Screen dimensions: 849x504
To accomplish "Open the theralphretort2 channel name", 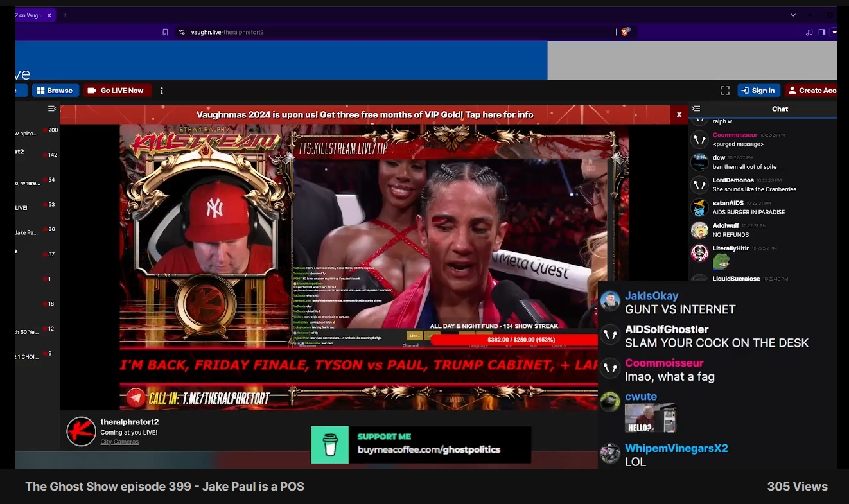I will [x=130, y=422].
